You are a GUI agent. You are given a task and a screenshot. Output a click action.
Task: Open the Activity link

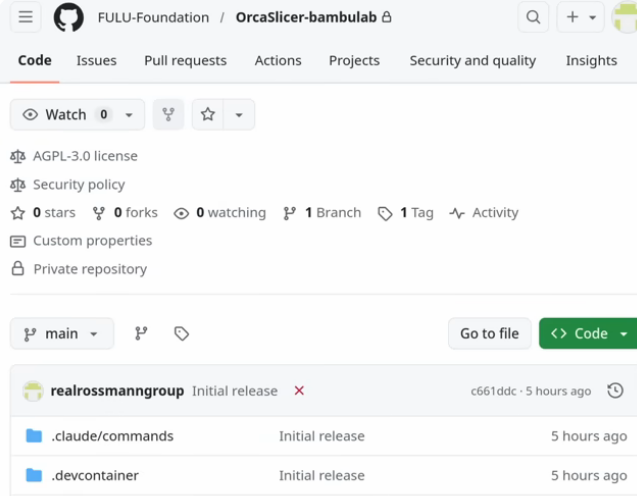click(495, 212)
